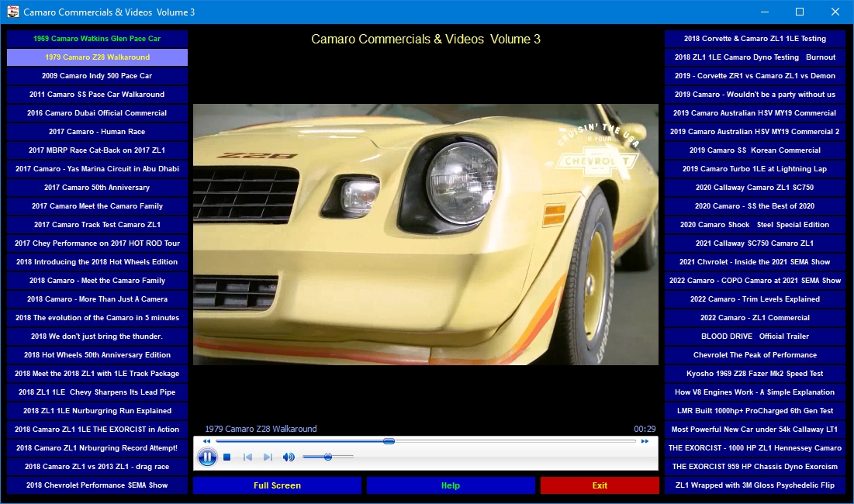Screen dimensions: 854x504
Task: Stop video playback with the square icon
Action: click(227, 457)
